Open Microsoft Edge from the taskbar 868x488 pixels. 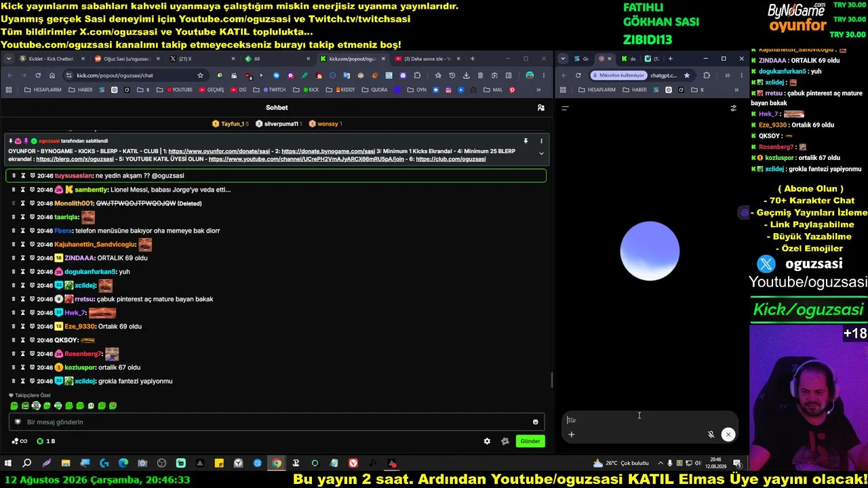point(123,464)
